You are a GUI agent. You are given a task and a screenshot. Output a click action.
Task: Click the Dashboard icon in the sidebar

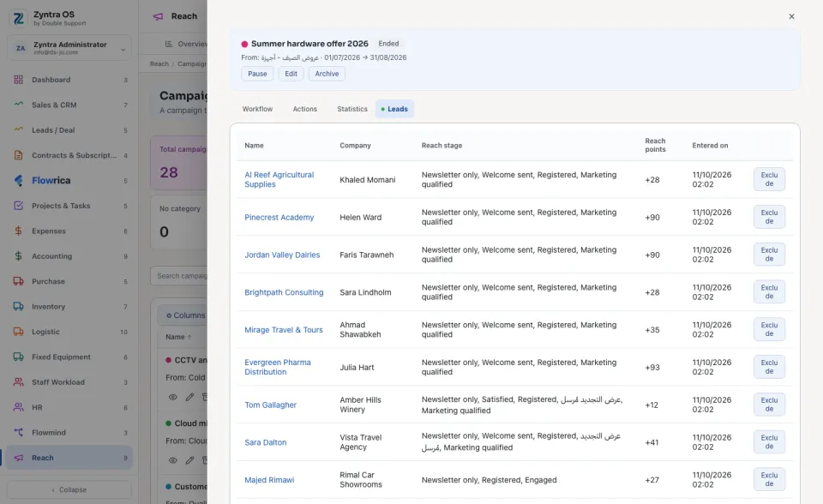[18, 80]
